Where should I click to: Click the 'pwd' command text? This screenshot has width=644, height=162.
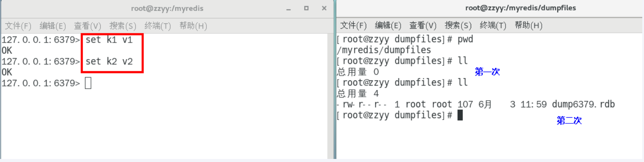(465, 39)
